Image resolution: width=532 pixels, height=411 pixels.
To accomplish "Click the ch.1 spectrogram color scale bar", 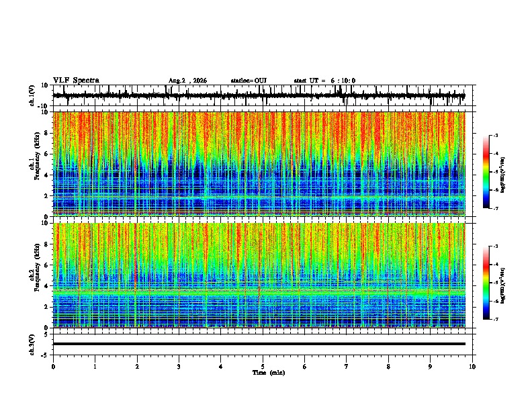I will click(x=486, y=172).
